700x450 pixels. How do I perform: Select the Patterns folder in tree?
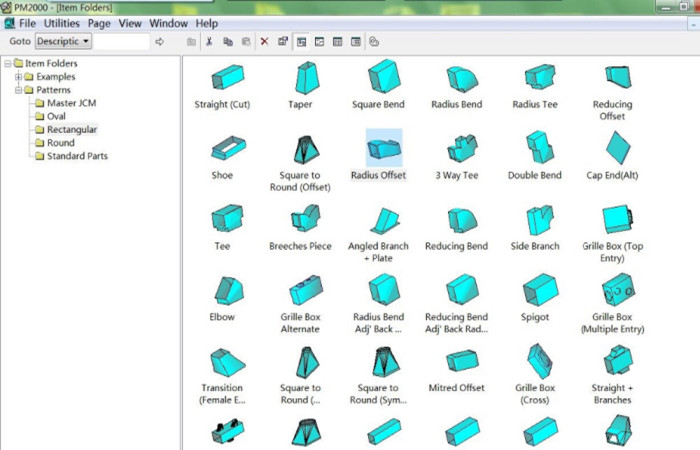[53, 90]
